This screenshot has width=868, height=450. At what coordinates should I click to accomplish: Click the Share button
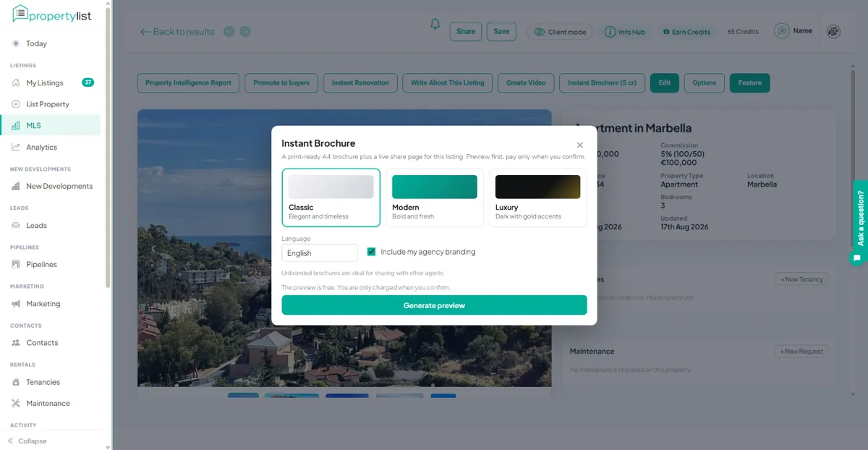pos(466,31)
